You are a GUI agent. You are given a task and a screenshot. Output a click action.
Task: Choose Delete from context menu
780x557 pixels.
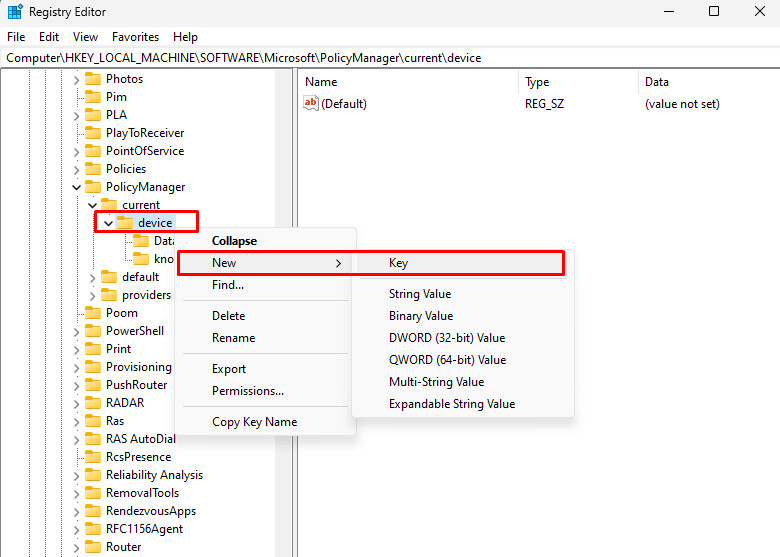pyautogui.click(x=265, y=316)
